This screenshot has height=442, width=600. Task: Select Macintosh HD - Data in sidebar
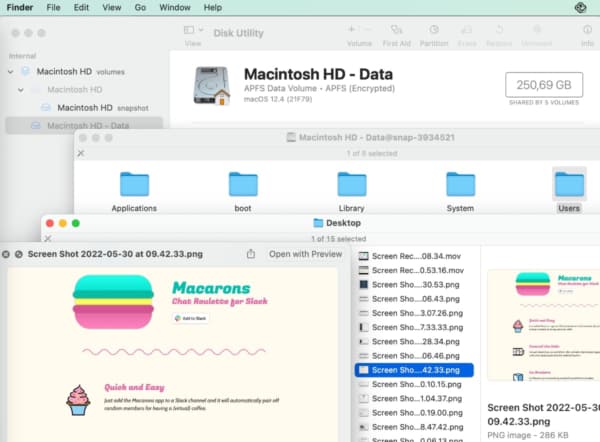84,125
